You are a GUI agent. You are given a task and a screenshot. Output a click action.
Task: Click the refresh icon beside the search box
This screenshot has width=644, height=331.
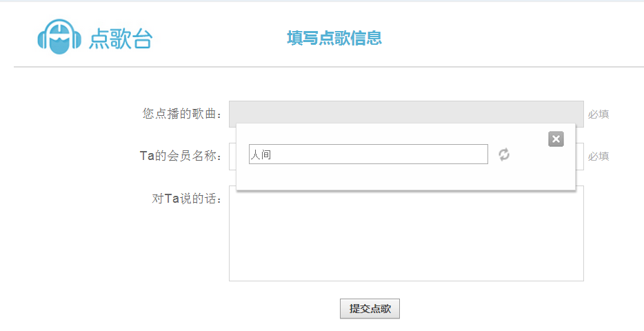coord(504,154)
